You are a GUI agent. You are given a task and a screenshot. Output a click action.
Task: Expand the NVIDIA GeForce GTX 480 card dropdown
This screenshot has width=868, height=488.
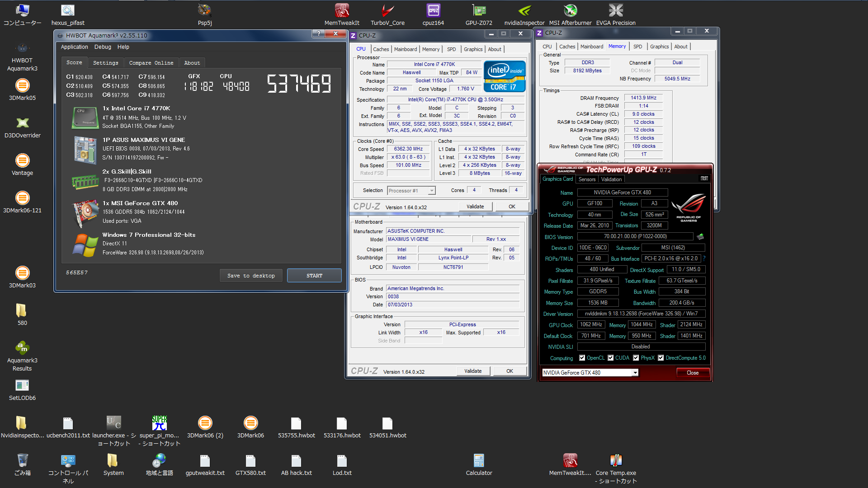pos(635,373)
